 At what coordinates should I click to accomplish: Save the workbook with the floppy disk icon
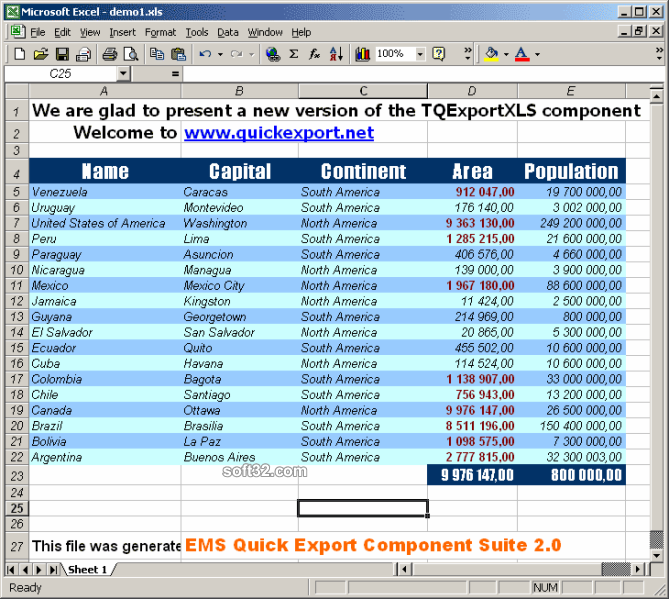[62, 54]
